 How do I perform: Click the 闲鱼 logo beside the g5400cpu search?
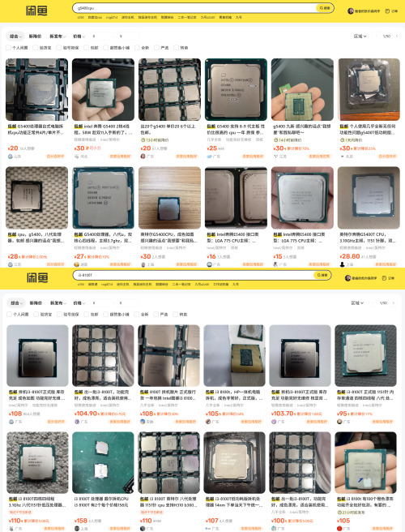point(36,11)
